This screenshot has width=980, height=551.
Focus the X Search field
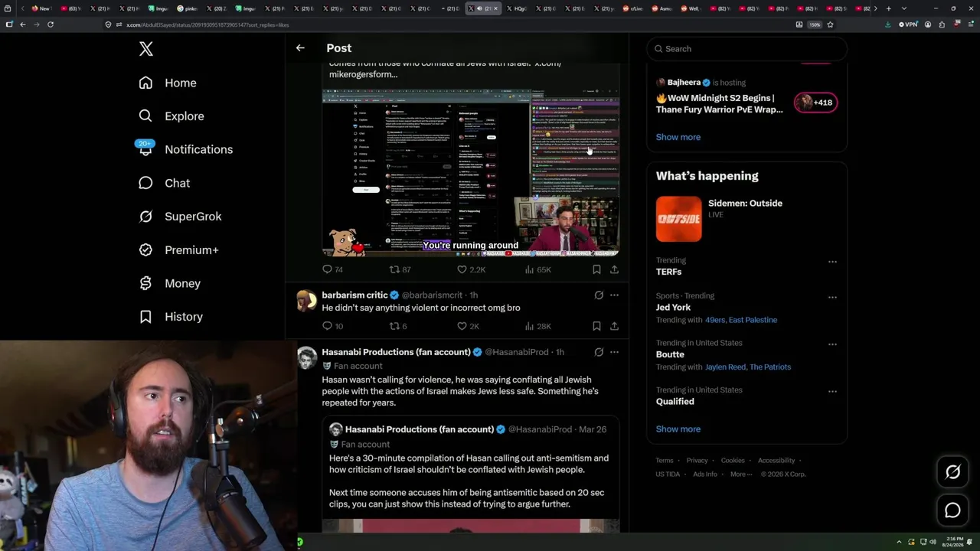[746, 49]
